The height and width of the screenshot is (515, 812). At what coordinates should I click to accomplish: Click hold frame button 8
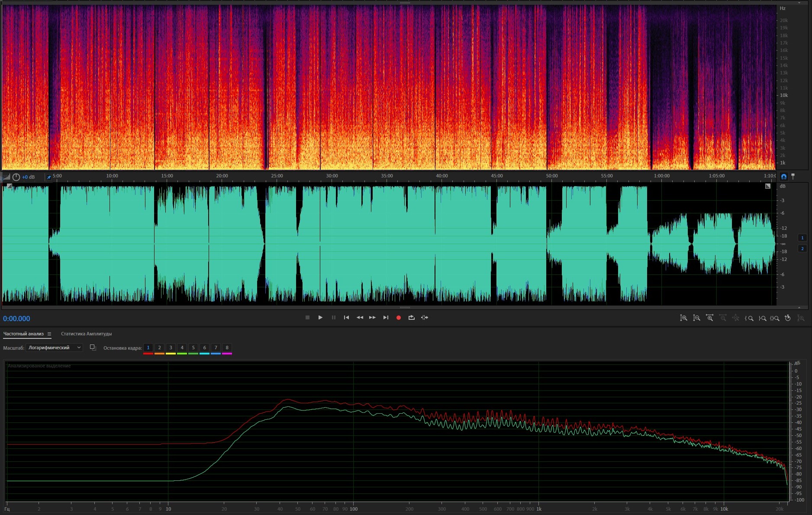click(x=227, y=348)
